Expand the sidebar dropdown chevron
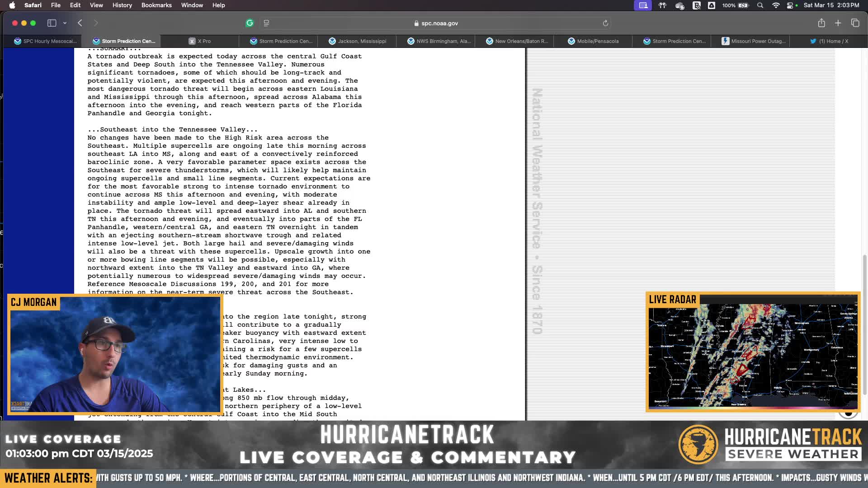868x488 pixels. [x=65, y=23]
